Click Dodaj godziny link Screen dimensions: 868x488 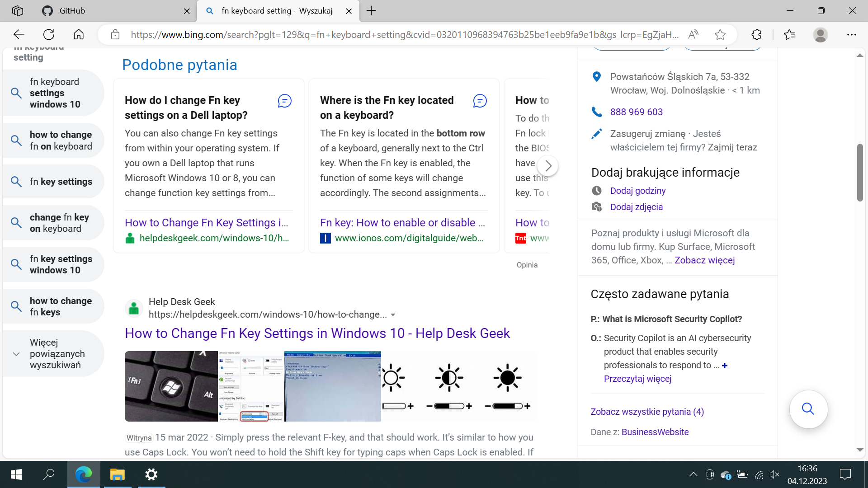click(638, 191)
